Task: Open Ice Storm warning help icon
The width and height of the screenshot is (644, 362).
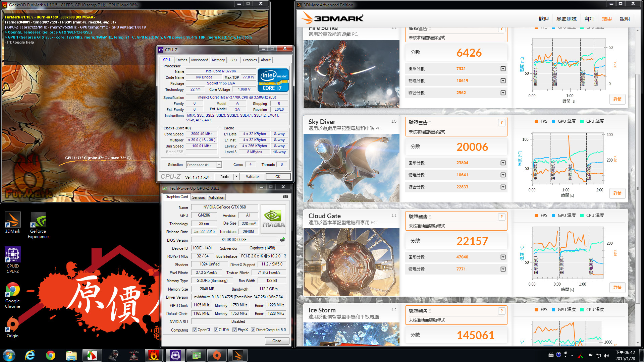Action: pyautogui.click(x=501, y=311)
